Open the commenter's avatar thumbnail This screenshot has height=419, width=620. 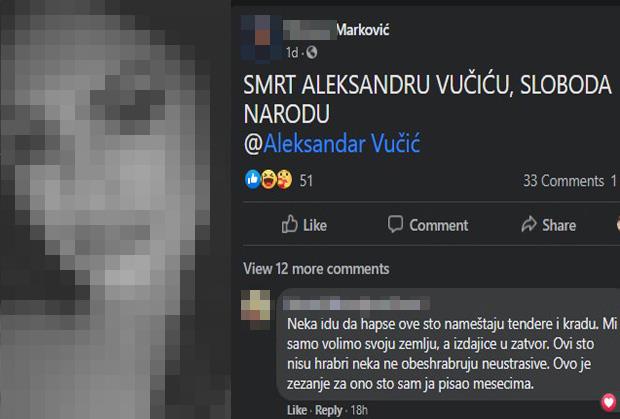(x=255, y=310)
